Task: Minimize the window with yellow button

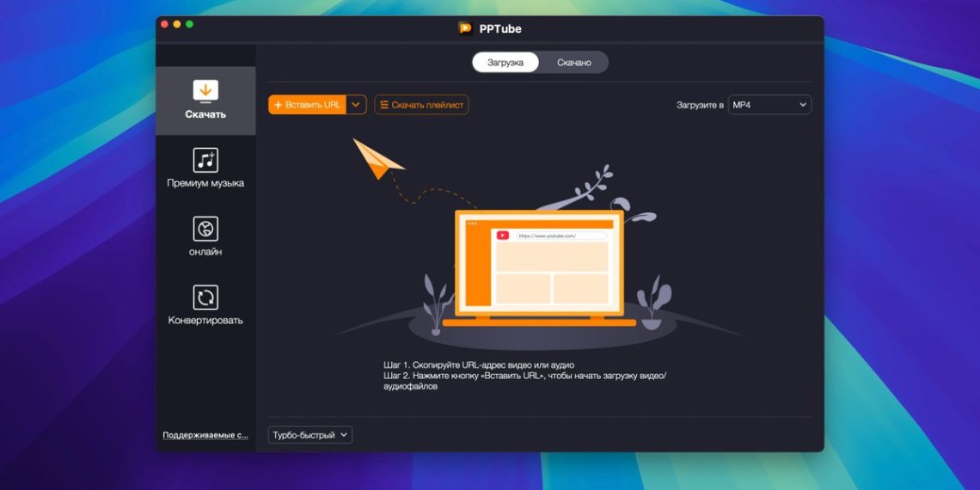Action: click(x=177, y=24)
